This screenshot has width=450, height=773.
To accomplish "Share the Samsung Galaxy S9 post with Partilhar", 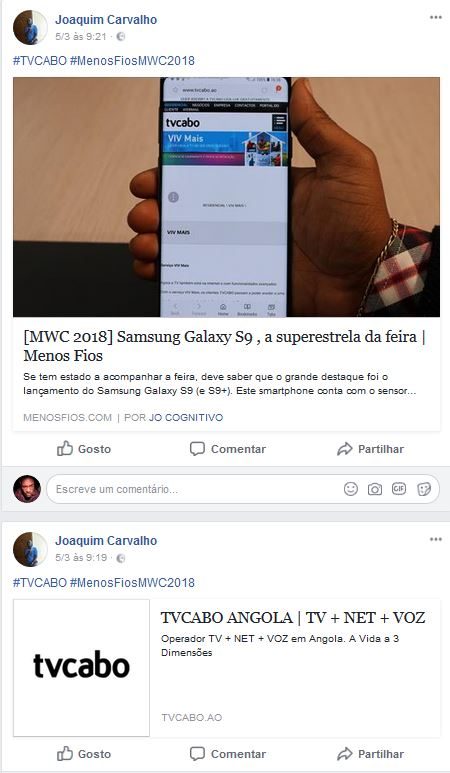I will [370, 449].
